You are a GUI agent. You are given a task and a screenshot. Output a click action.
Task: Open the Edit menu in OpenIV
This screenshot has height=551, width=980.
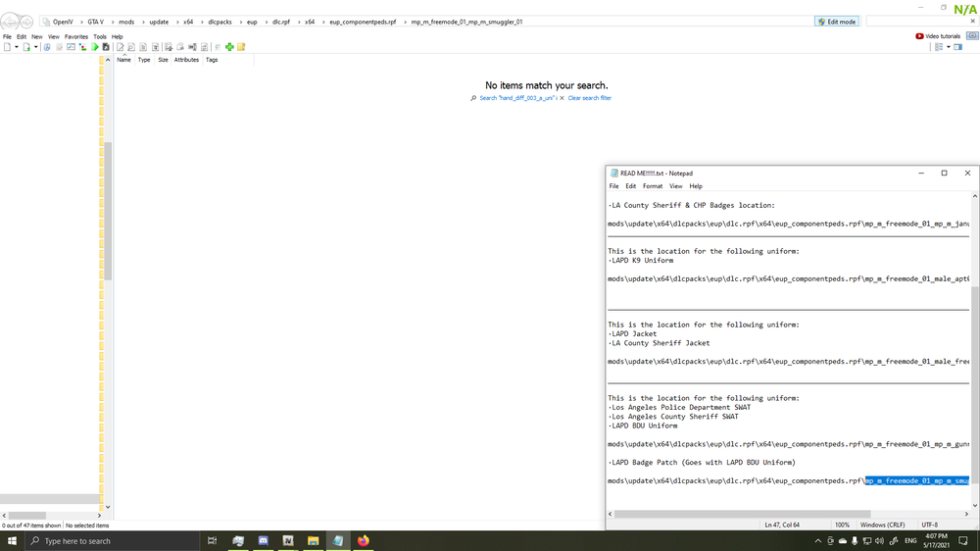pos(22,37)
